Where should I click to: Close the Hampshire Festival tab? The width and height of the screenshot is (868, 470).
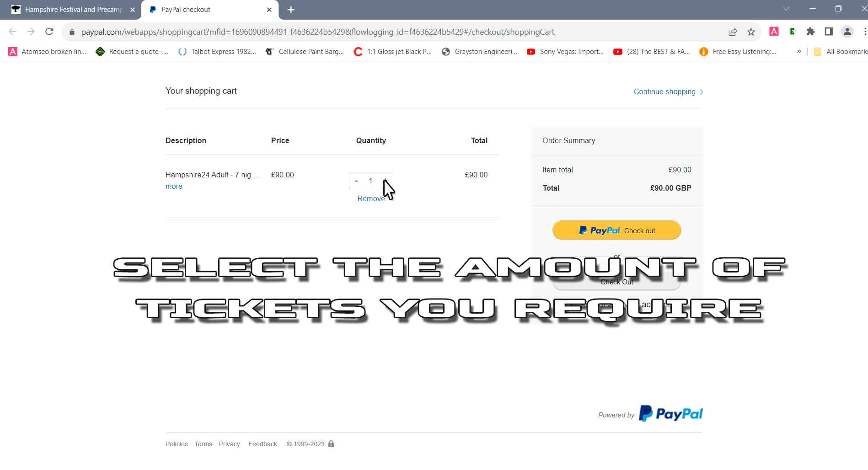(x=133, y=10)
